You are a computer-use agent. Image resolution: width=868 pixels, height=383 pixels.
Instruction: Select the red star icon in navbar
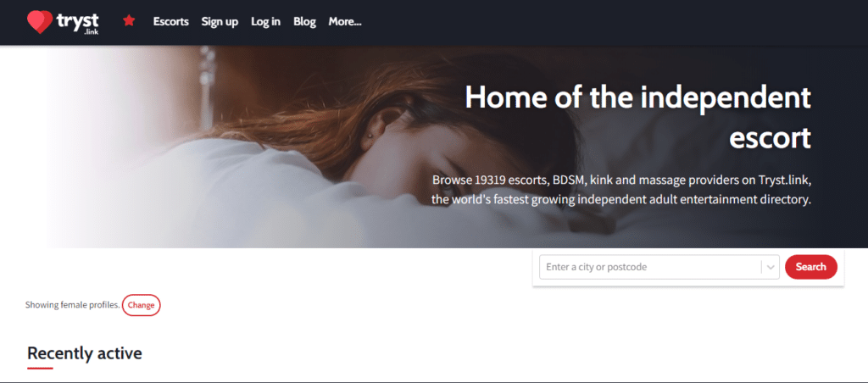(x=129, y=21)
